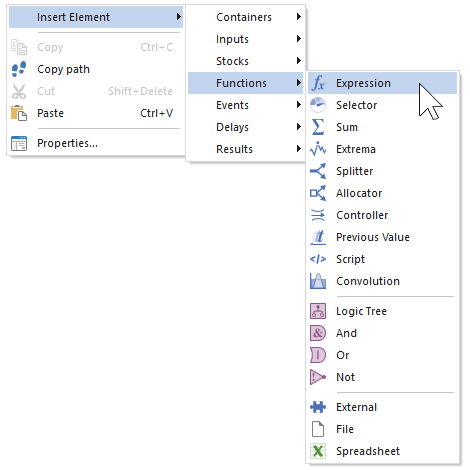
Task: Click the Allocator icon
Action: (318, 193)
